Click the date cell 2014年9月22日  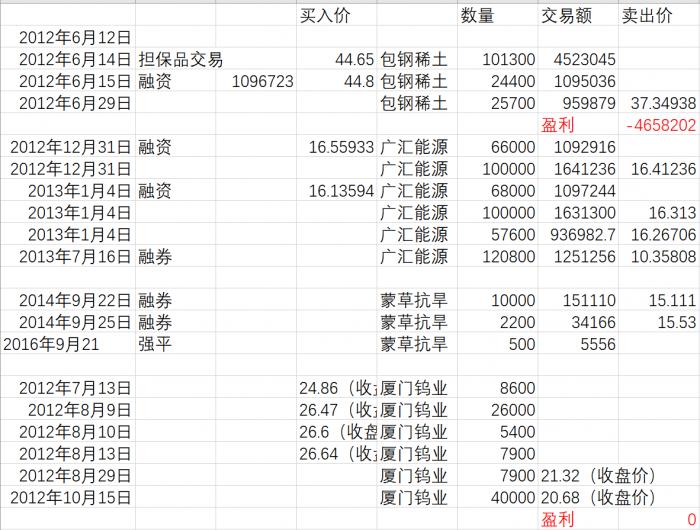tap(68, 300)
